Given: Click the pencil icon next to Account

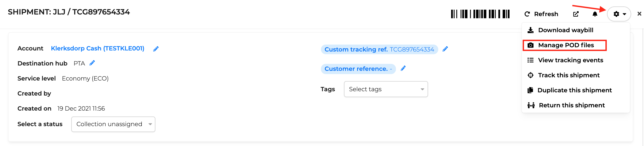Looking at the screenshot, I should pos(156,49).
